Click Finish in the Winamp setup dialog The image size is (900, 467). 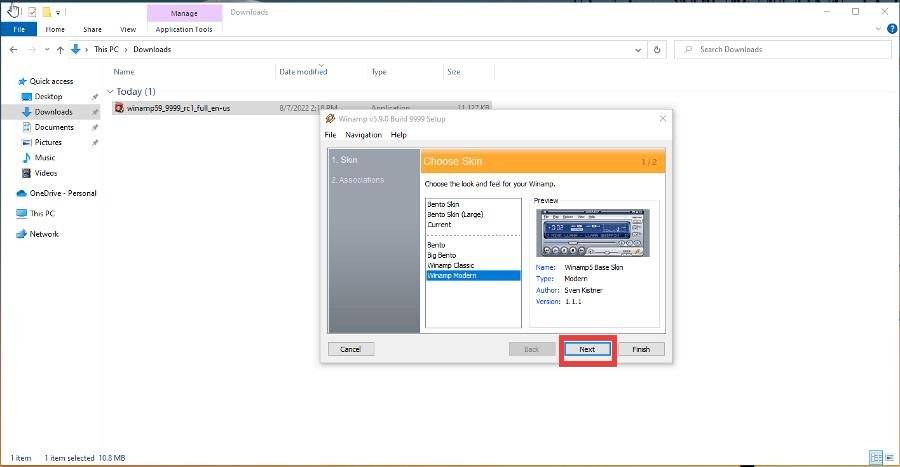click(641, 349)
